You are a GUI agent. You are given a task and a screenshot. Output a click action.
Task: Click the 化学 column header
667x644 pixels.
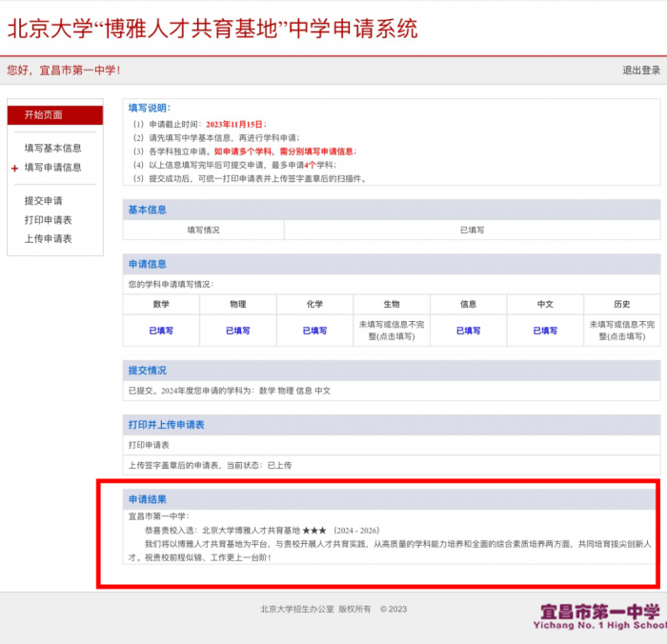point(314,304)
